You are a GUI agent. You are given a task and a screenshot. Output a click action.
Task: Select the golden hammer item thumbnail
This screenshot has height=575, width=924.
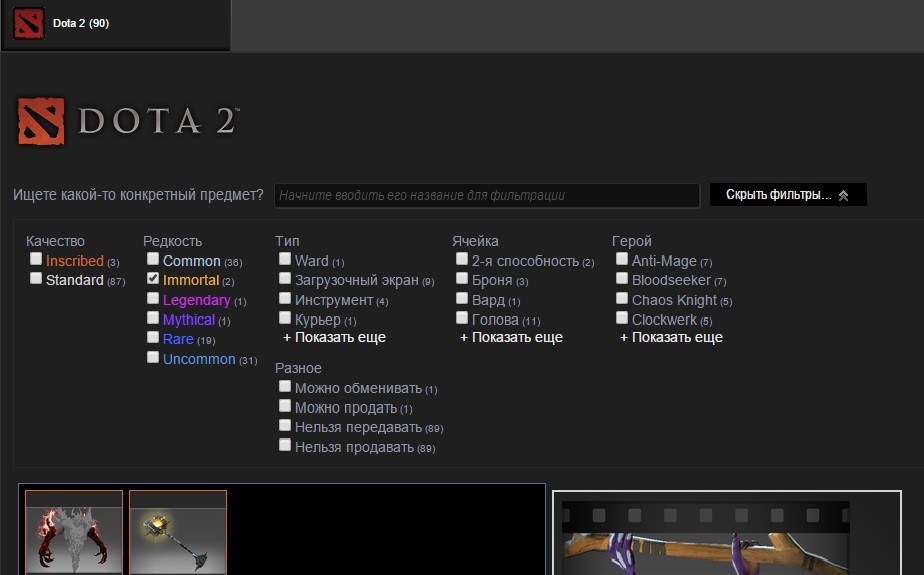coord(178,533)
